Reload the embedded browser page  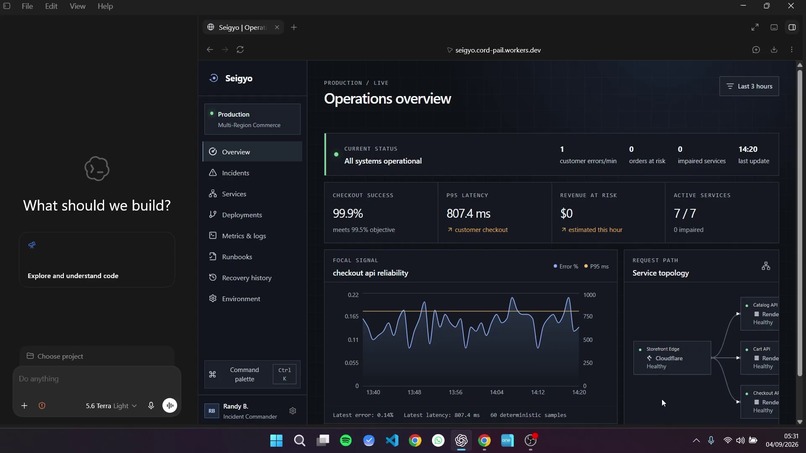click(x=240, y=50)
